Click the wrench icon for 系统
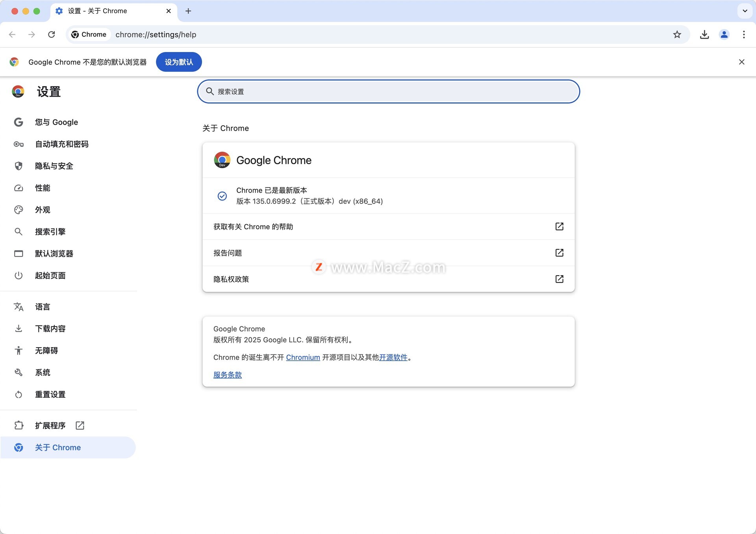 pyautogui.click(x=19, y=372)
